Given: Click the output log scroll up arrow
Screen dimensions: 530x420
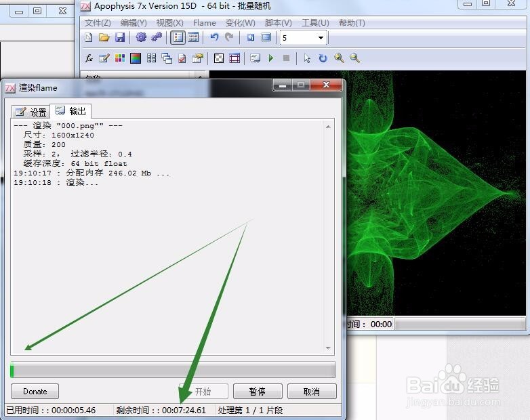Looking at the screenshot, I should pos(328,127).
